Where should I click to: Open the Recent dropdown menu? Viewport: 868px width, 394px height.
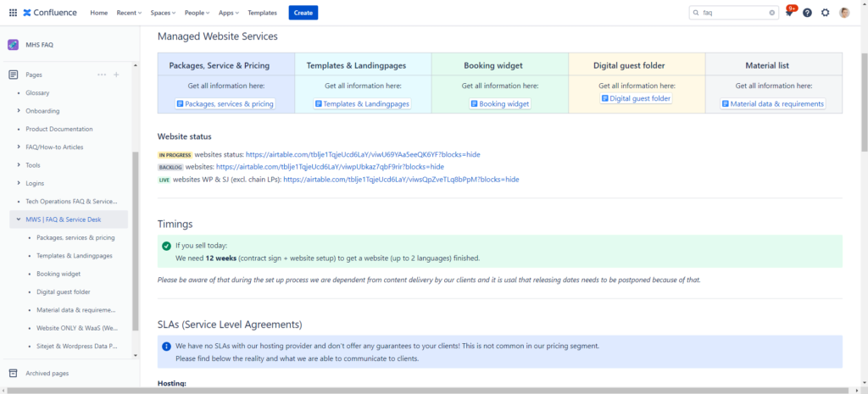(130, 13)
